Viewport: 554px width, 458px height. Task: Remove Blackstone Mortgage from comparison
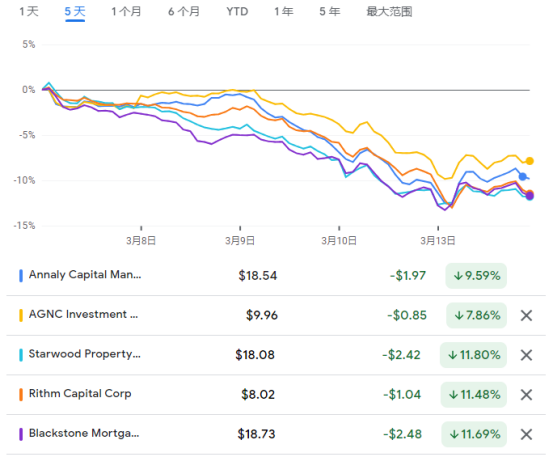(x=526, y=434)
